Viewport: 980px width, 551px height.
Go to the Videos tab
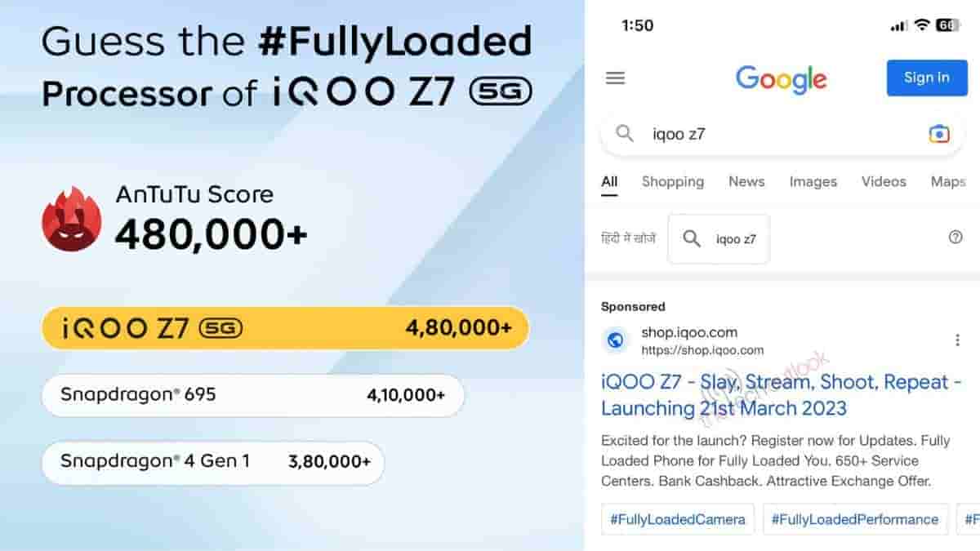pyautogui.click(x=884, y=181)
